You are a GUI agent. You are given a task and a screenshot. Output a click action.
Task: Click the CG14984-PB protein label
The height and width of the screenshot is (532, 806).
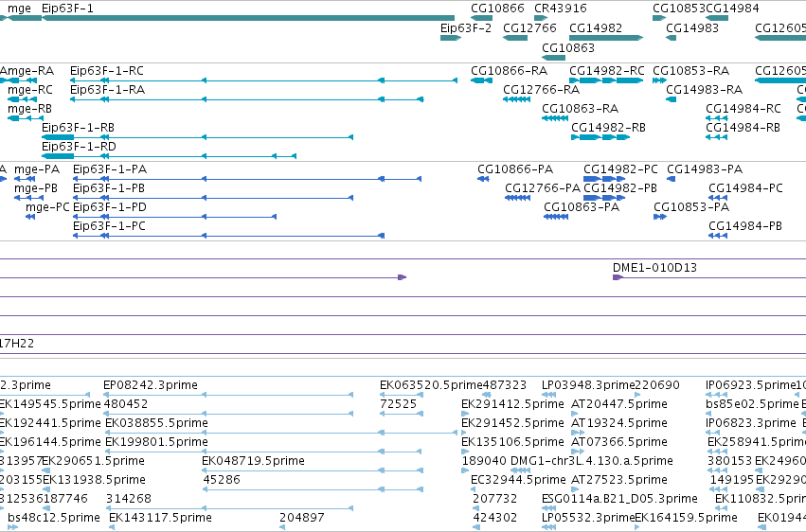click(x=745, y=226)
